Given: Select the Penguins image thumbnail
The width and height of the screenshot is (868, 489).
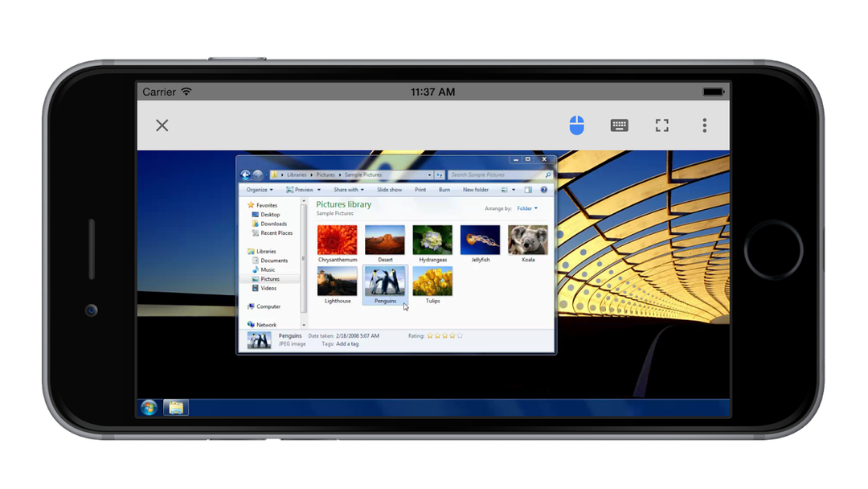Looking at the screenshot, I should (385, 281).
